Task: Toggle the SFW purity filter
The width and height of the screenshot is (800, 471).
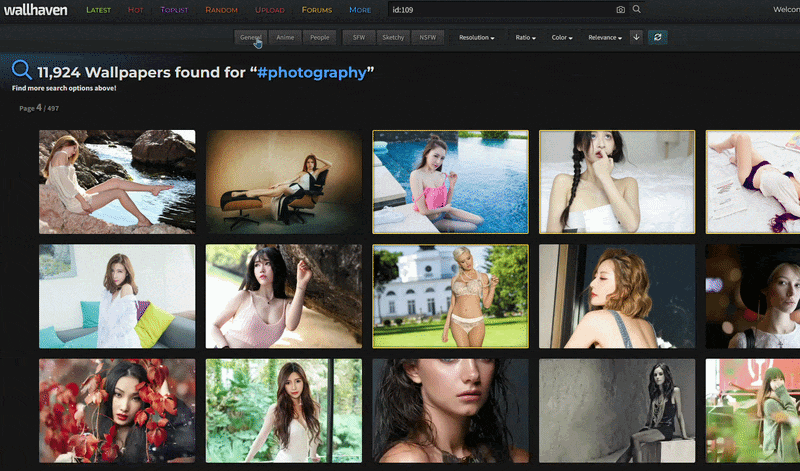Action: click(x=359, y=37)
